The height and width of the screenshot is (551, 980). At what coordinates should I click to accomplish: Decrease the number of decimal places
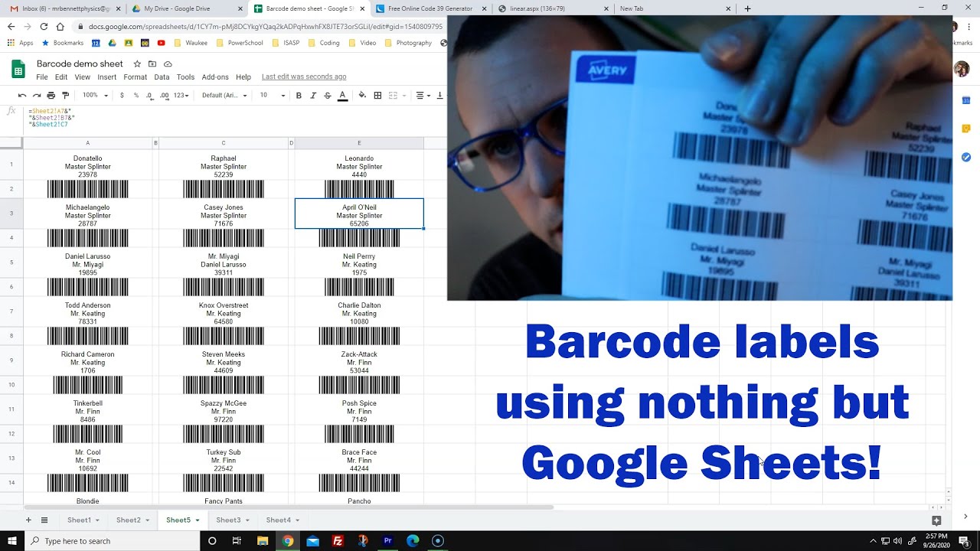coord(149,96)
